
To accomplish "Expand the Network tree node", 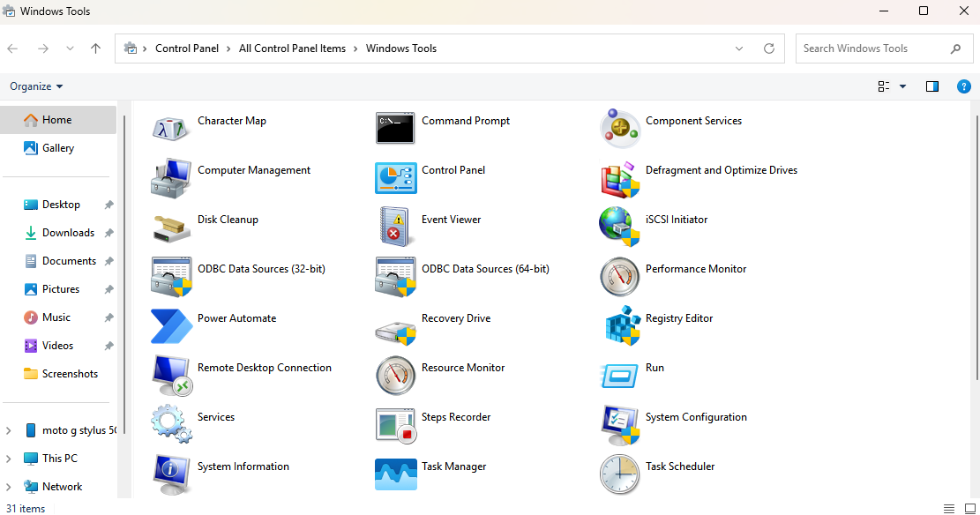I will point(8,487).
